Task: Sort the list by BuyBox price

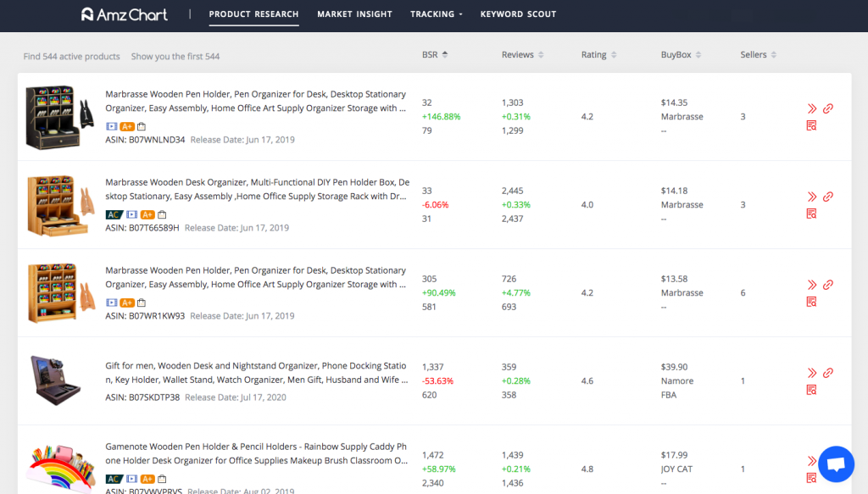Action: (681, 55)
